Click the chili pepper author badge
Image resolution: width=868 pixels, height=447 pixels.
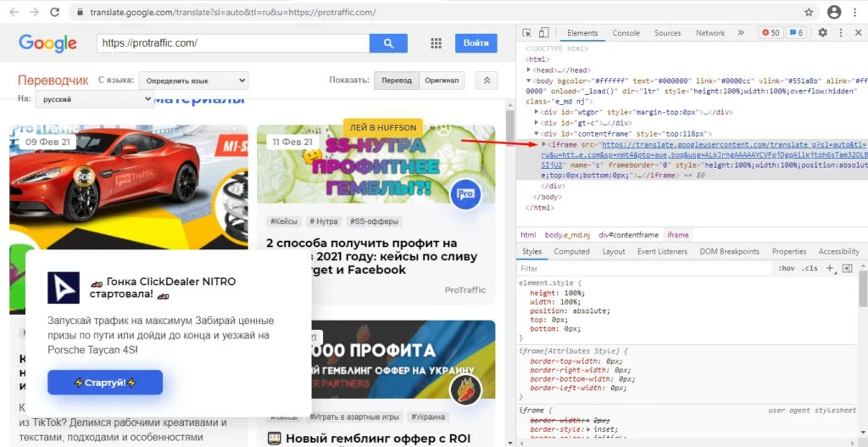[465, 390]
